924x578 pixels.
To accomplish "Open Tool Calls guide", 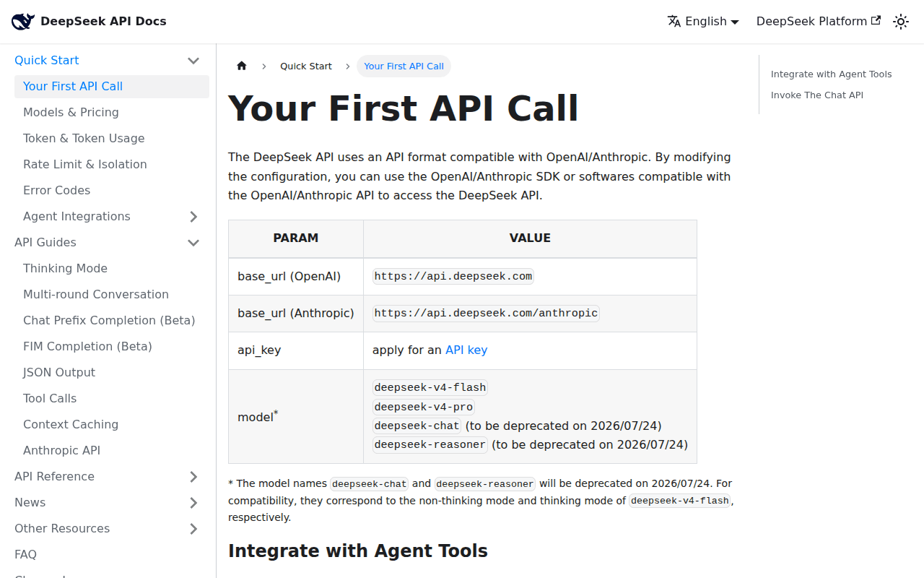I will (112, 399).
